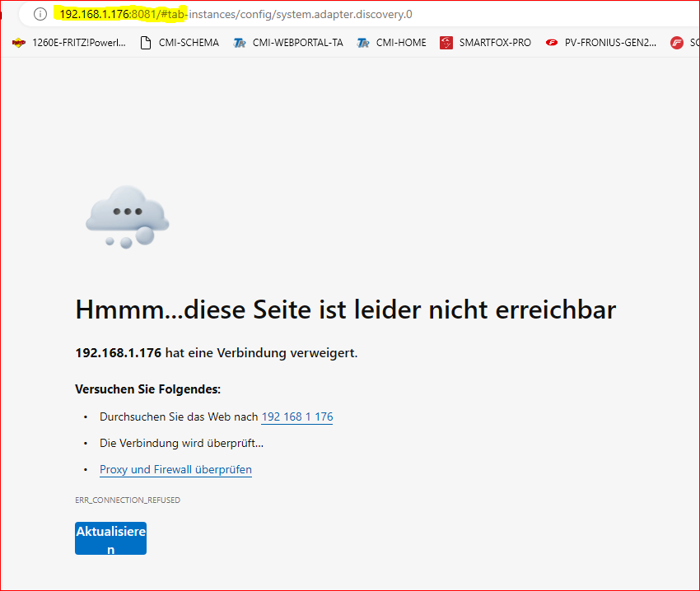The height and width of the screenshot is (591, 700).
Task: Click 'Die Verbindung wird überprüft...' text
Action: [x=182, y=443]
